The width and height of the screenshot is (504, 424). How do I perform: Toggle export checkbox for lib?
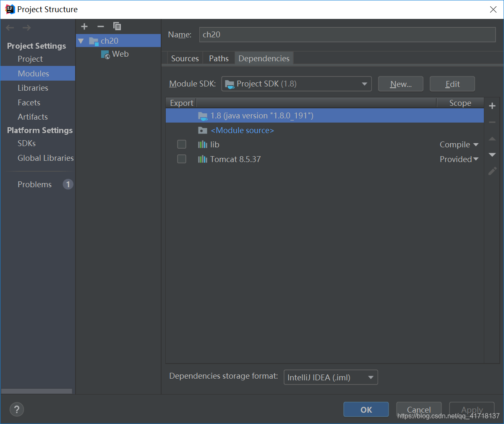coord(182,144)
